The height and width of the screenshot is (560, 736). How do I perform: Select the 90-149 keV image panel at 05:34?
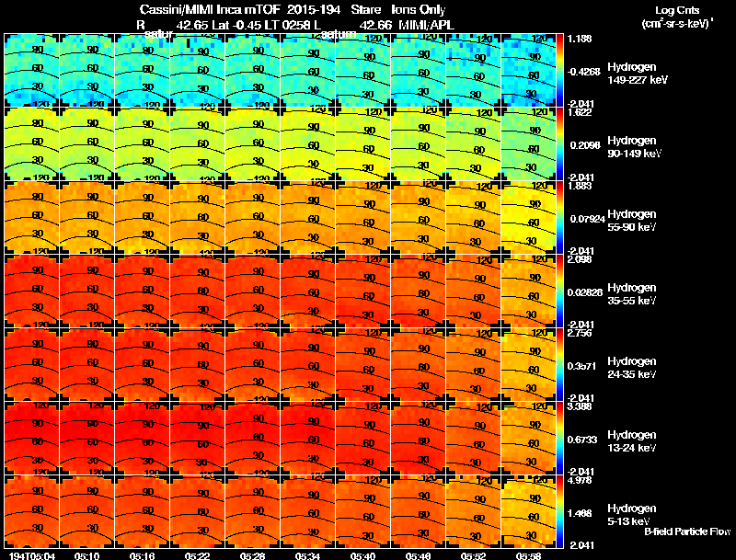308,144
